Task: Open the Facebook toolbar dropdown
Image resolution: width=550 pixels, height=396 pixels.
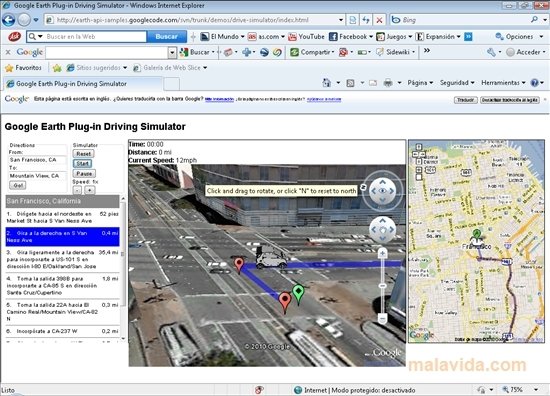Action: 371,36
